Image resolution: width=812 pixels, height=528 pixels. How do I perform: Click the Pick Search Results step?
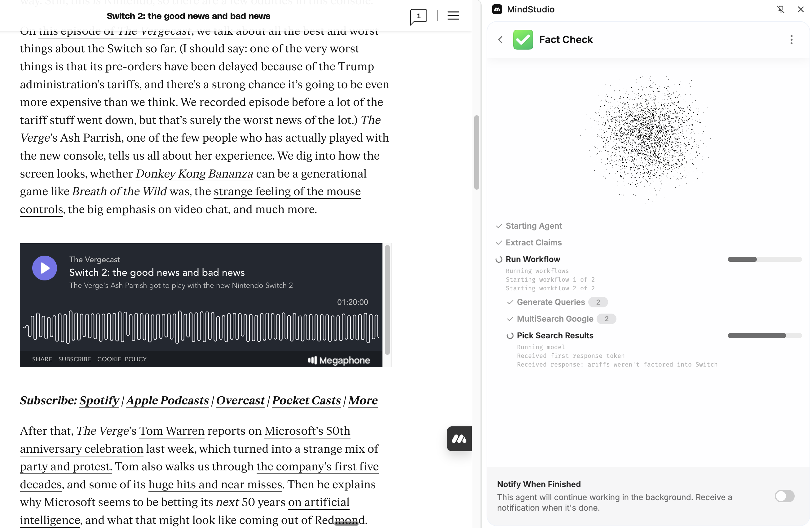tap(555, 336)
